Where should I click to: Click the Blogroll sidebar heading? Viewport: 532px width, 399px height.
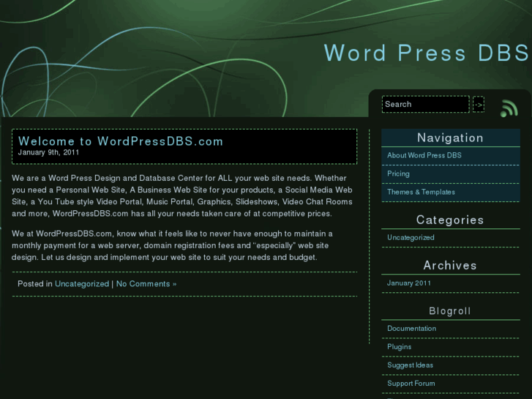pos(450,311)
